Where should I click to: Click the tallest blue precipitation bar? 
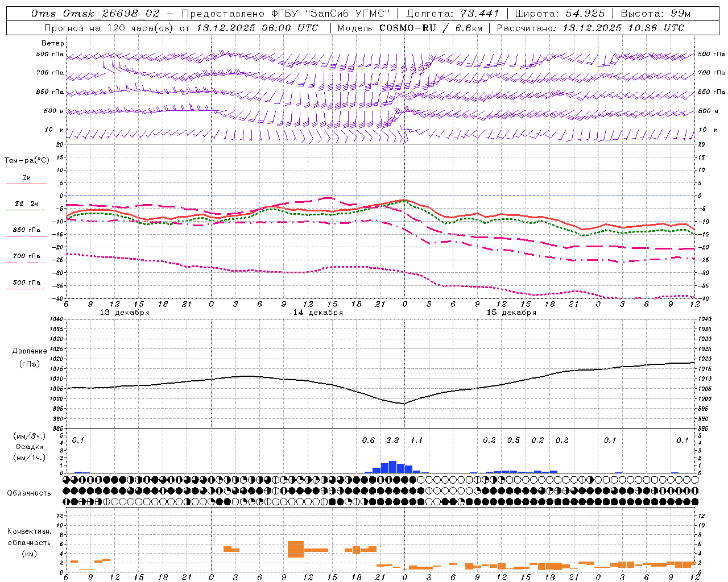pyautogui.click(x=392, y=467)
